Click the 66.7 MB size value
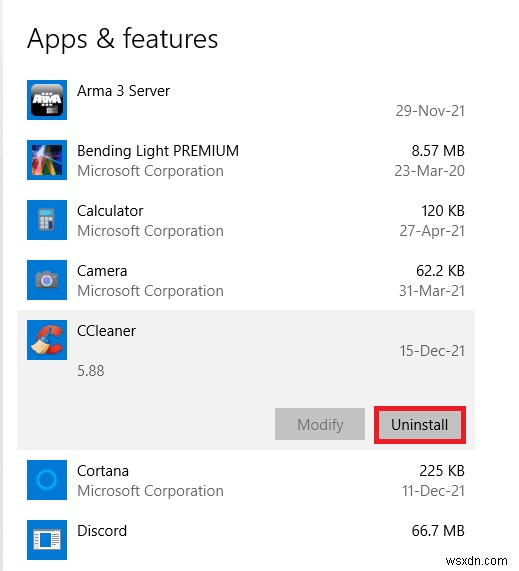 click(438, 531)
